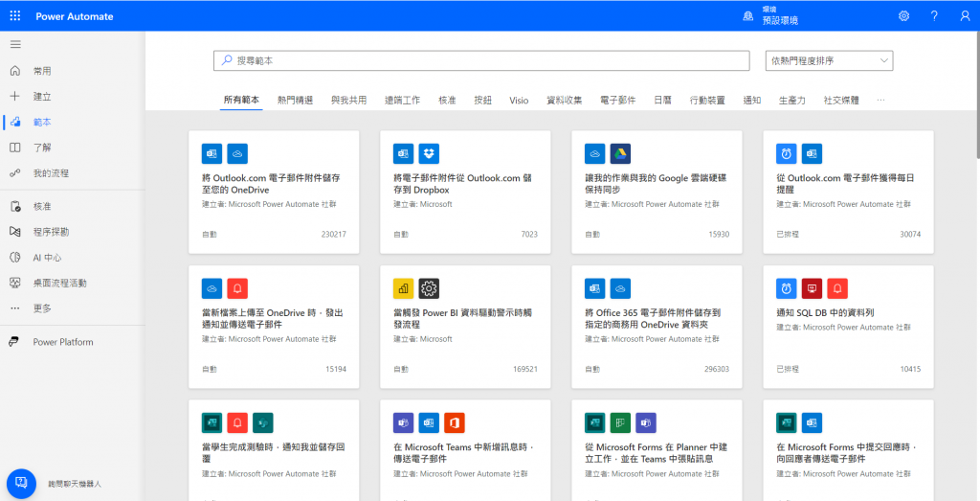Screen dimensions: 980x501
Task: Click the Google Drive icon on sync card
Action: click(620, 154)
